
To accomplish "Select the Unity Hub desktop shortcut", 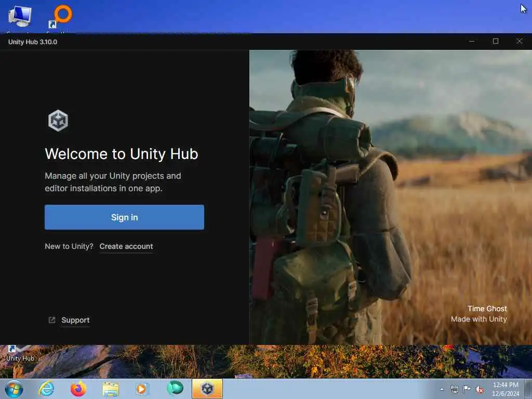I will click(20, 353).
